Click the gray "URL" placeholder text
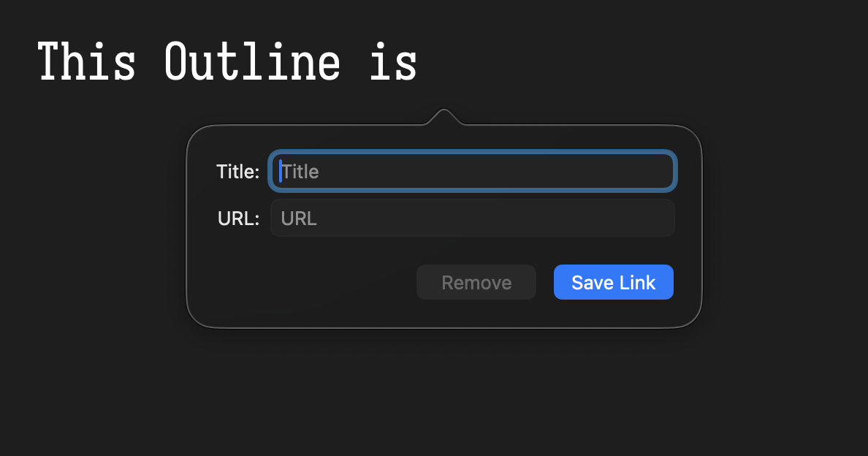 [x=299, y=218]
